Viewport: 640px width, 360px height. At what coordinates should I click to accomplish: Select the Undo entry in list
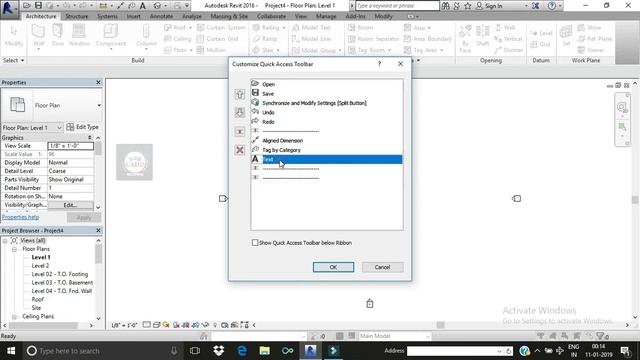[327, 112]
